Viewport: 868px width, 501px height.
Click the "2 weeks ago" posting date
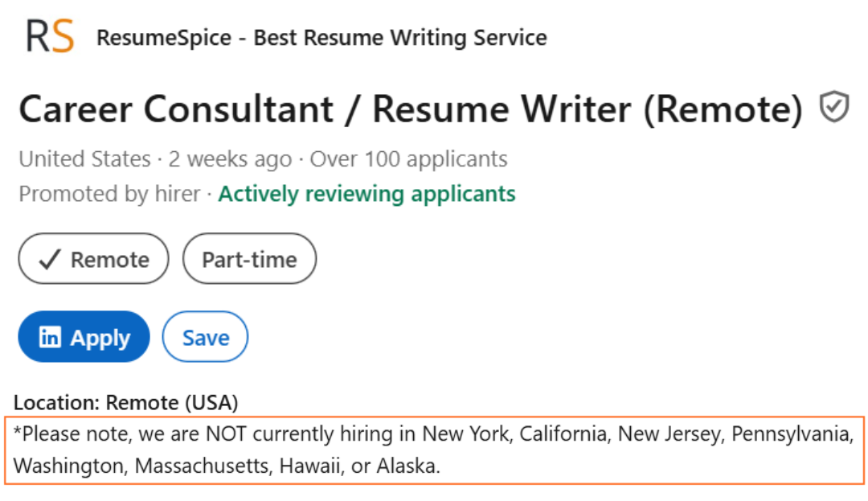tap(230, 159)
